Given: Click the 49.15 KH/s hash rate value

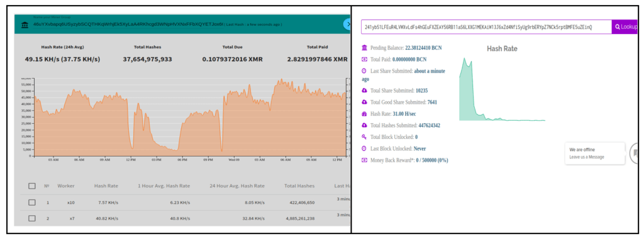Looking at the screenshot, I should click(62, 60).
